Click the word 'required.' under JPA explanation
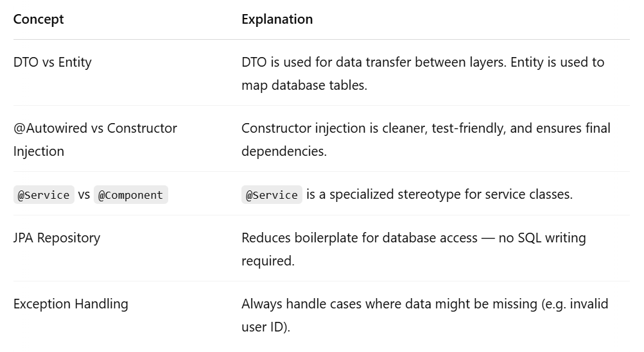The width and height of the screenshot is (644, 352). pos(268,261)
